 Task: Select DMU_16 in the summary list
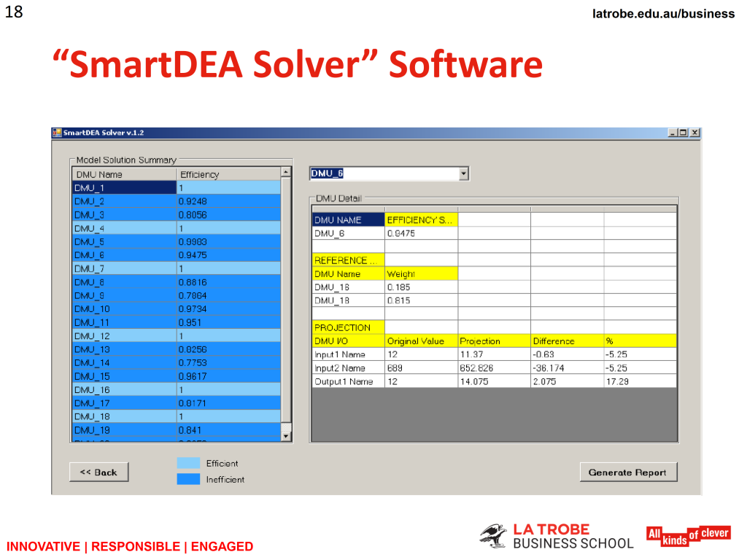(177, 390)
